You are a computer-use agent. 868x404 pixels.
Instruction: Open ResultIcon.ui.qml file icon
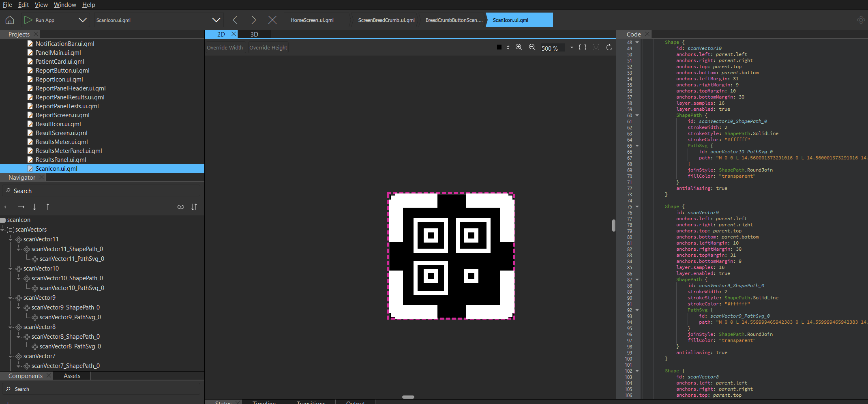point(30,124)
